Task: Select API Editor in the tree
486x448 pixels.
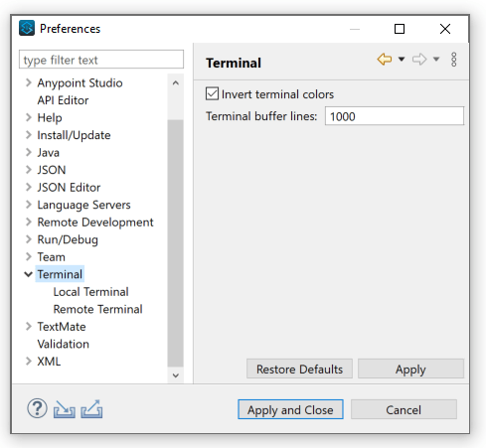Action: pyautogui.click(x=63, y=100)
